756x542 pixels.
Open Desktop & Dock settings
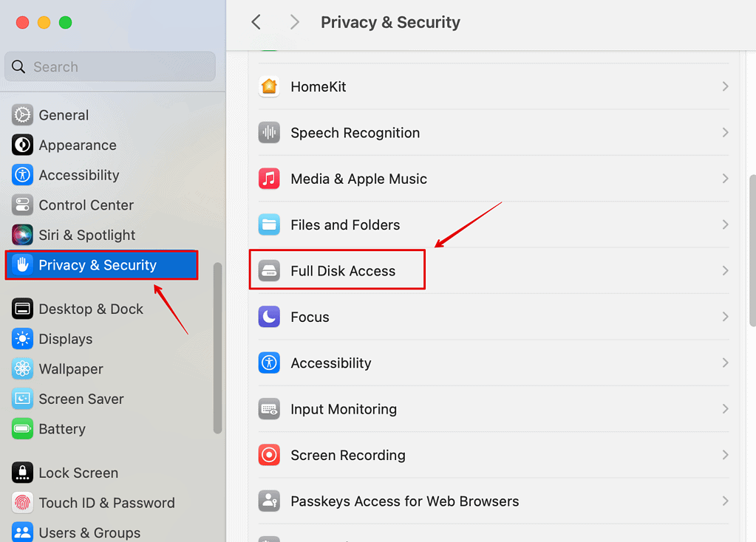click(90, 309)
